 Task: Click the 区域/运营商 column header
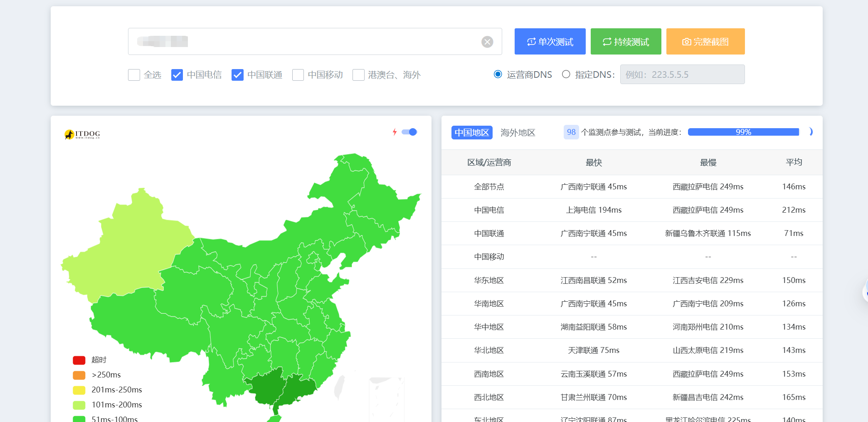click(489, 162)
